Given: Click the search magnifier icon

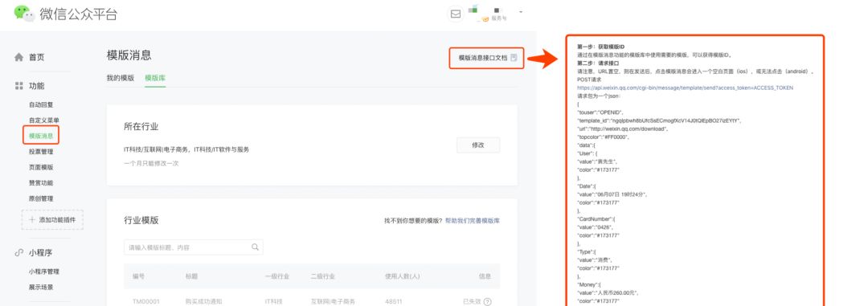Looking at the screenshot, I should (256, 247).
